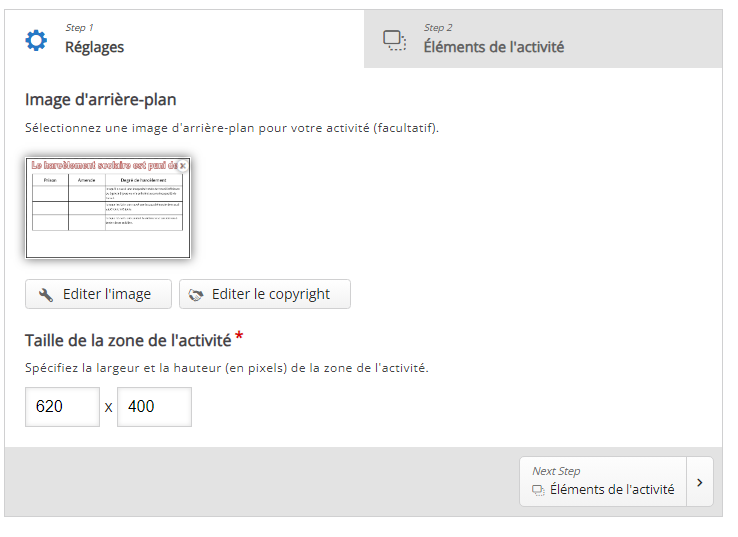This screenshot has height=537, width=738.
Task: Click the handshake icon on Editer le copyright
Action: (196, 294)
